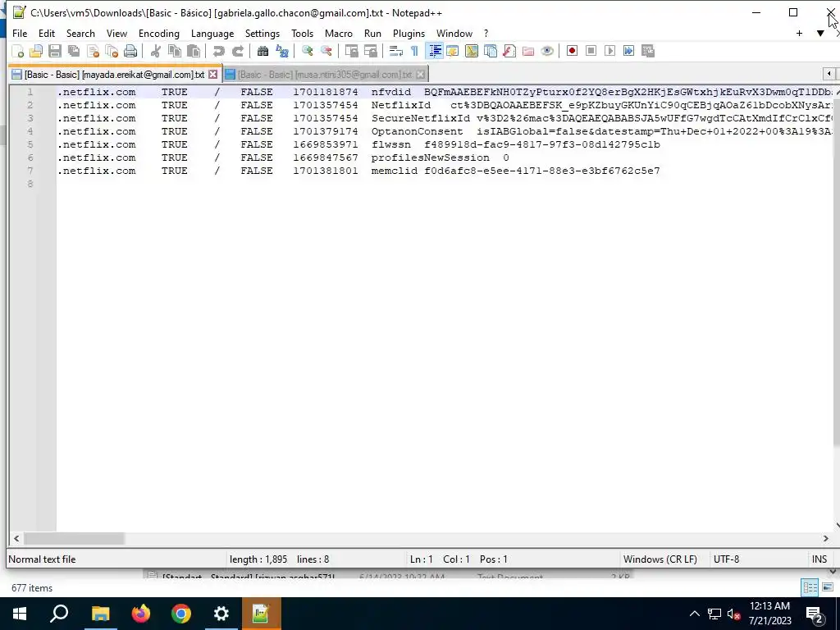Open the Settings menu

[x=262, y=33]
